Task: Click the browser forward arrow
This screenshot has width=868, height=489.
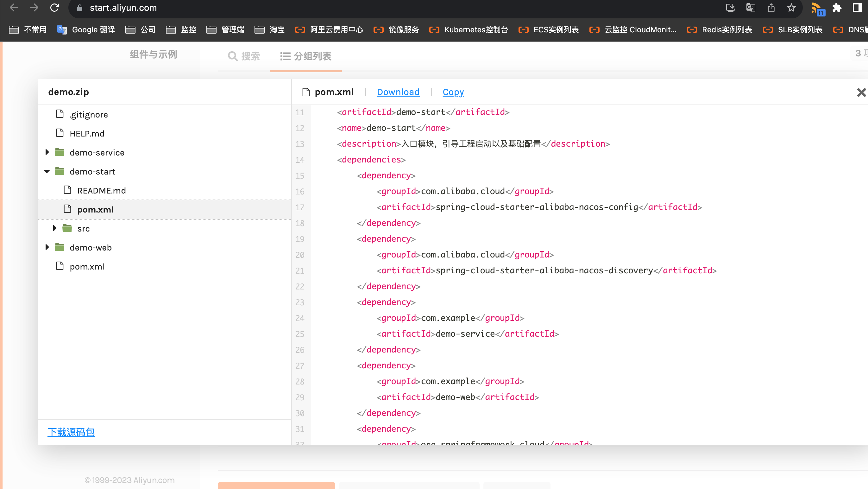Action: point(34,7)
